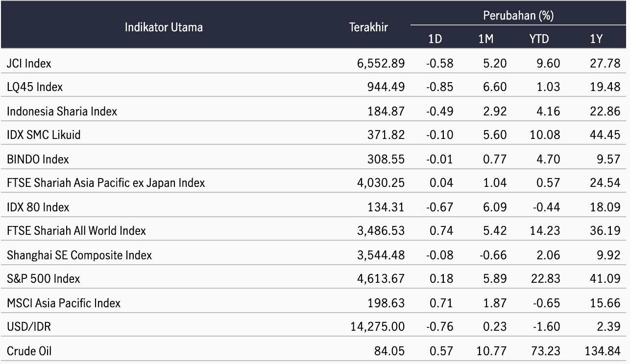The height and width of the screenshot is (364, 630).
Task: Select the LQ45 Index row label
Action: click(x=35, y=87)
